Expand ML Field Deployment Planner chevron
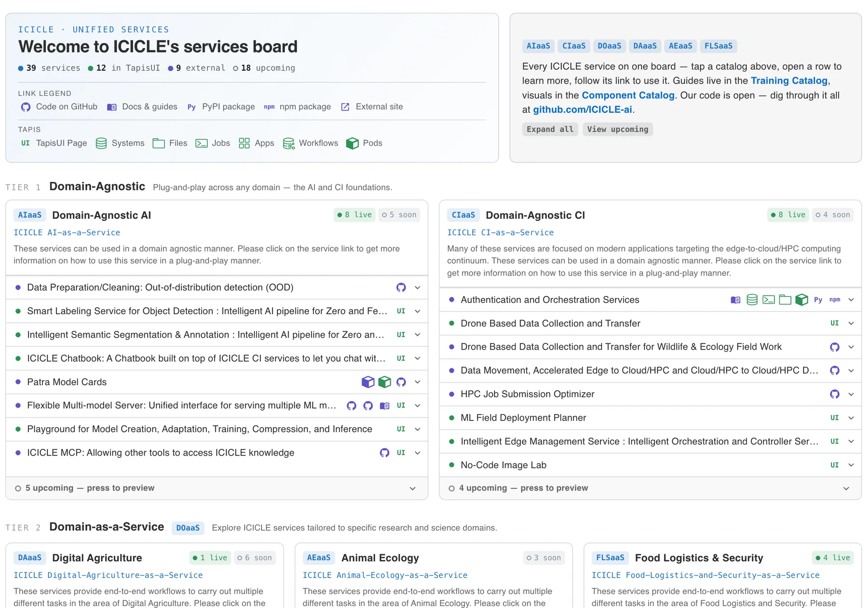This screenshot has width=868, height=608. click(851, 418)
